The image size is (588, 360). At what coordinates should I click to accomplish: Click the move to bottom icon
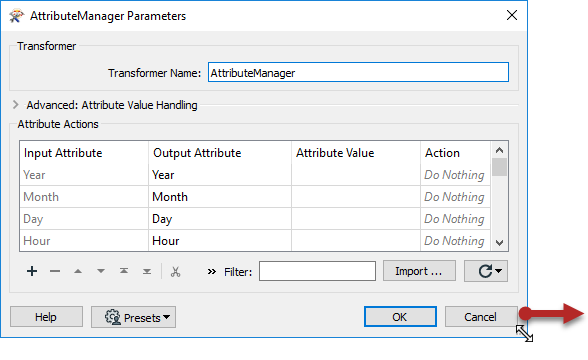(x=147, y=271)
